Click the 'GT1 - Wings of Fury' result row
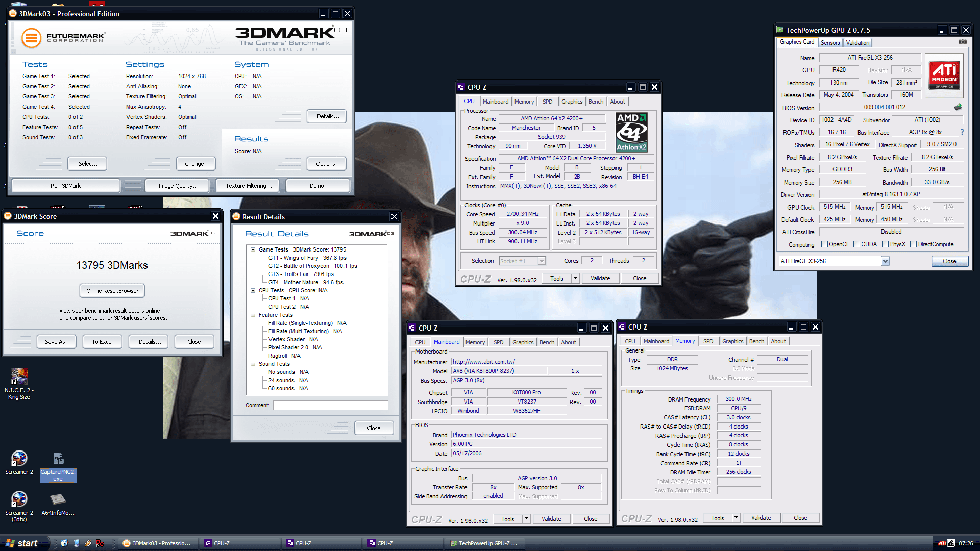The image size is (980, 551). [307, 258]
